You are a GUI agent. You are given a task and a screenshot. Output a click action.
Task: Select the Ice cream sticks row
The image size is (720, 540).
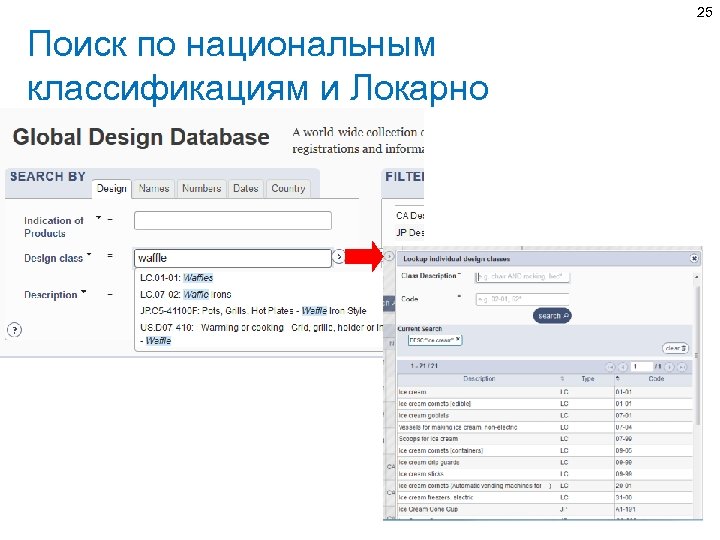point(545,474)
